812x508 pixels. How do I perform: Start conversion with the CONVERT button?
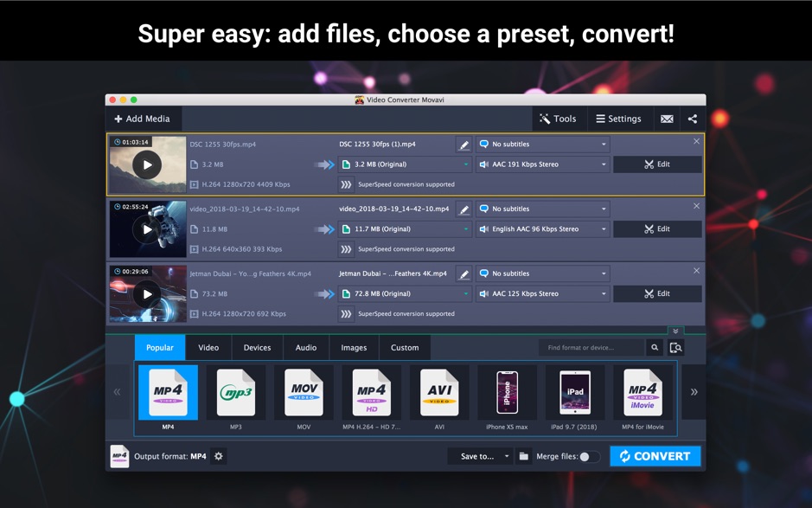(x=655, y=456)
